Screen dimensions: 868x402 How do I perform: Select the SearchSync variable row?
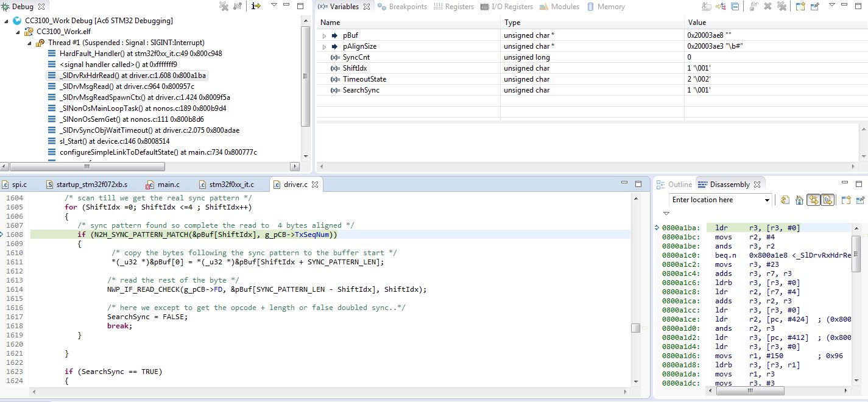(591, 90)
